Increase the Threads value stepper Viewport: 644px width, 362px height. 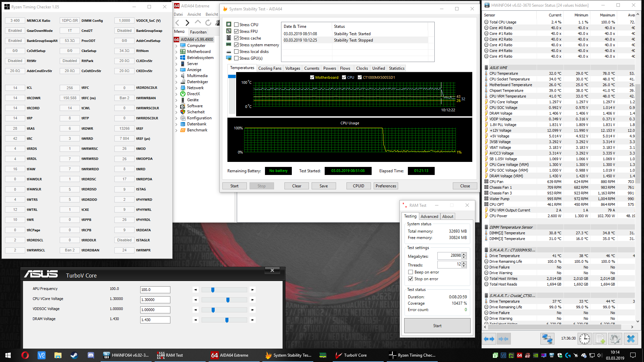(464, 263)
